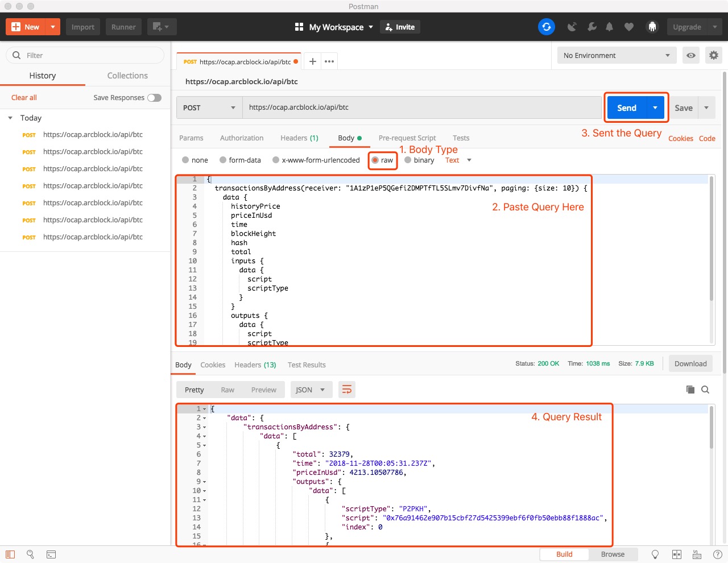Select binary body type
728x563 pixels.
tap(408, 160)
